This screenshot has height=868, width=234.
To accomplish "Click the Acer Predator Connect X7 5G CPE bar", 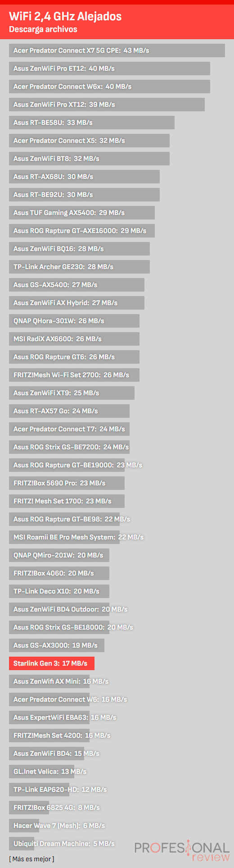I will [117, 50].
